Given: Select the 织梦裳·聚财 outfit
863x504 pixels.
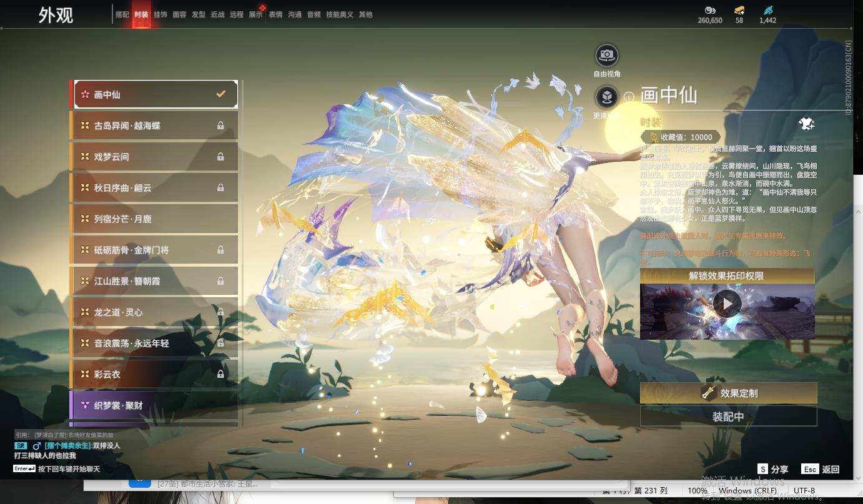Looking at the screenshot, I should [154, 405].
